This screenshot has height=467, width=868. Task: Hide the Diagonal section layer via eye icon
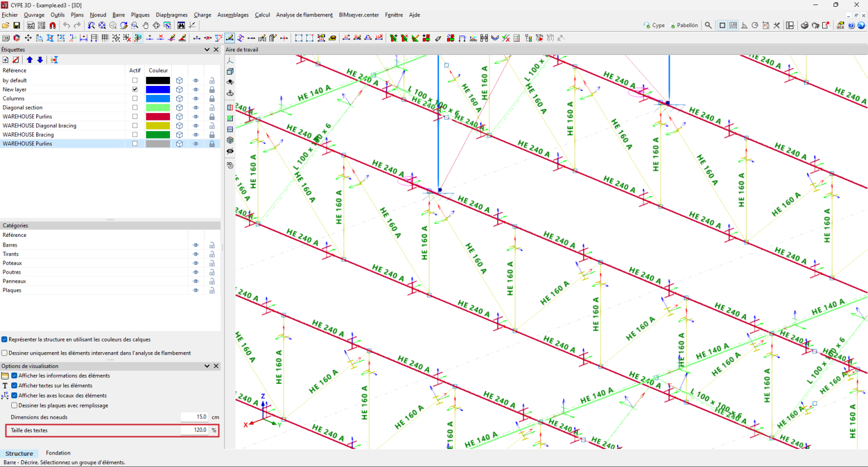(x=196, y=107)
